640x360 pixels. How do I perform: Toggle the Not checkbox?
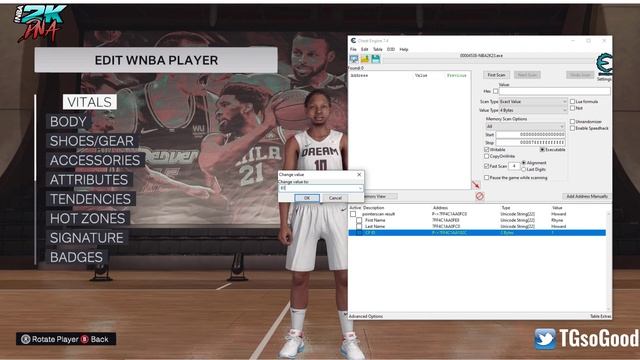(x=572, y=108)
